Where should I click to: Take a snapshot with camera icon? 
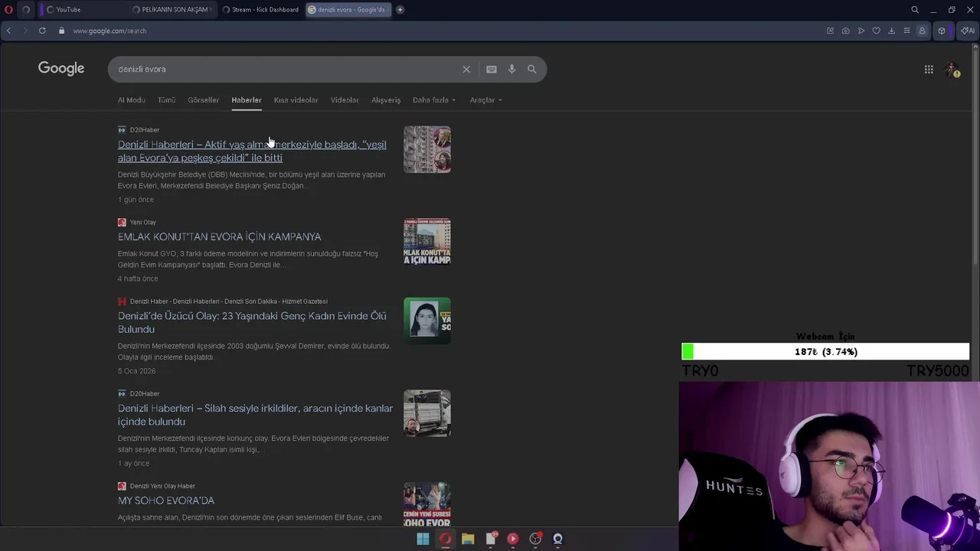pyautogui.click(x=845, y=31)
